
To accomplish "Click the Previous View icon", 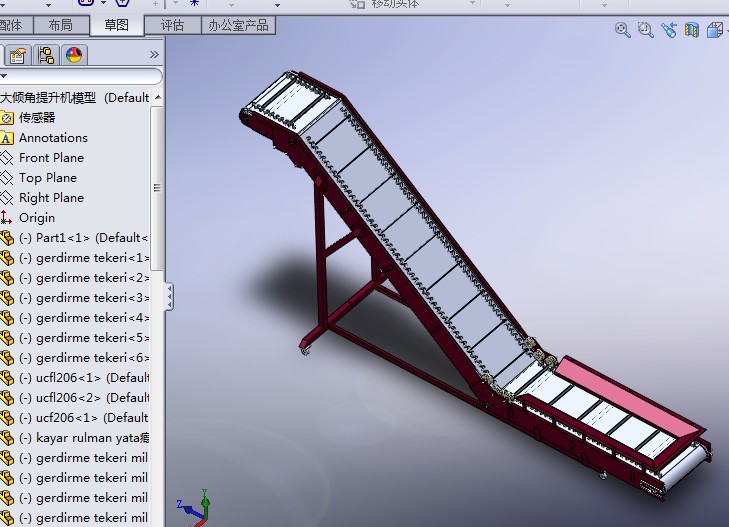I will (668, 31).
